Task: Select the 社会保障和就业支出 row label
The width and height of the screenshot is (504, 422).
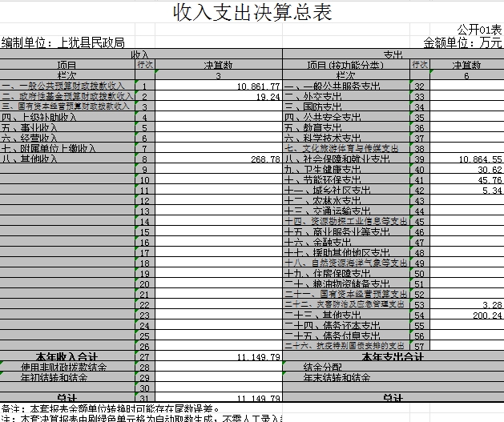Action: click(x=345, y=159)
